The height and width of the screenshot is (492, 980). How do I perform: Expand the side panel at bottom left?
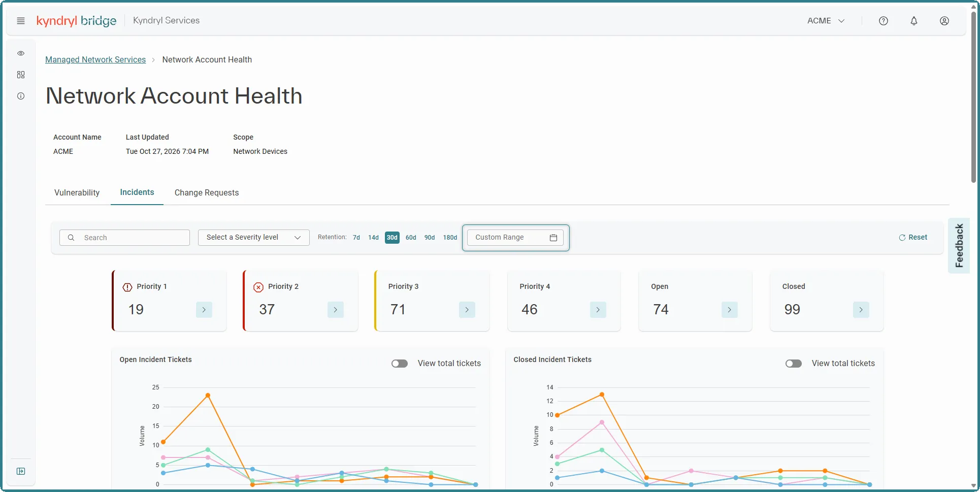click(21, 471)
